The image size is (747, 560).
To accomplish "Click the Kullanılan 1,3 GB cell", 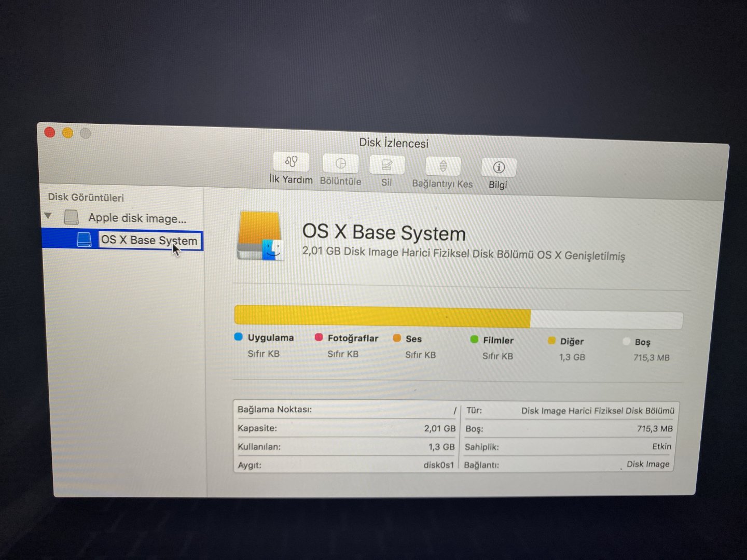I will (441, 446).
